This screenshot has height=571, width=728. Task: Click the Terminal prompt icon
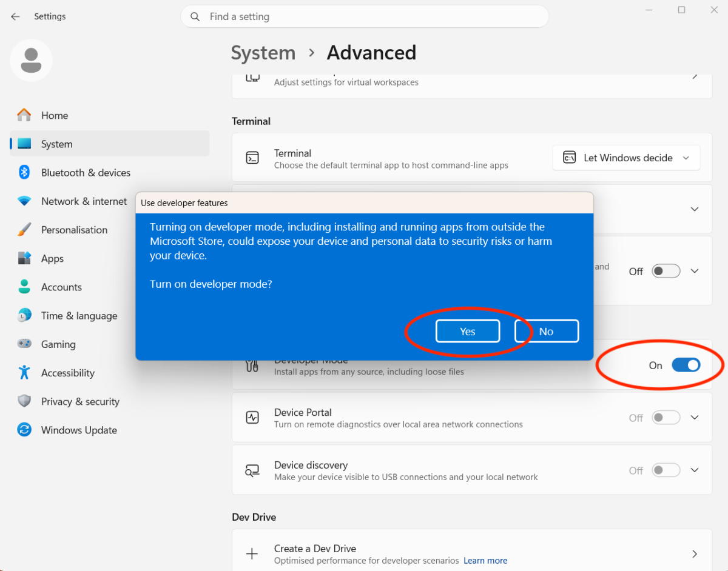[x=252, y=158]
